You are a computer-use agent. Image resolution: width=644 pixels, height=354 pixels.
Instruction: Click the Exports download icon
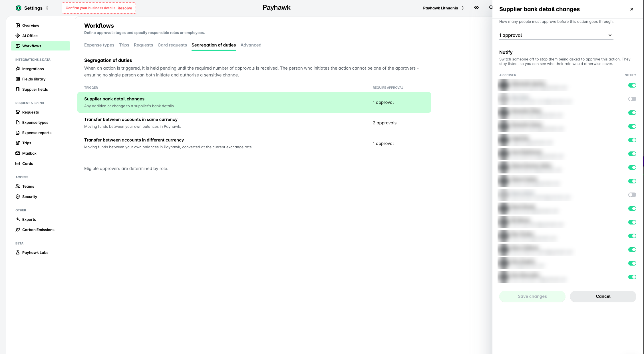pyautogui.click(x=18, y=219)
